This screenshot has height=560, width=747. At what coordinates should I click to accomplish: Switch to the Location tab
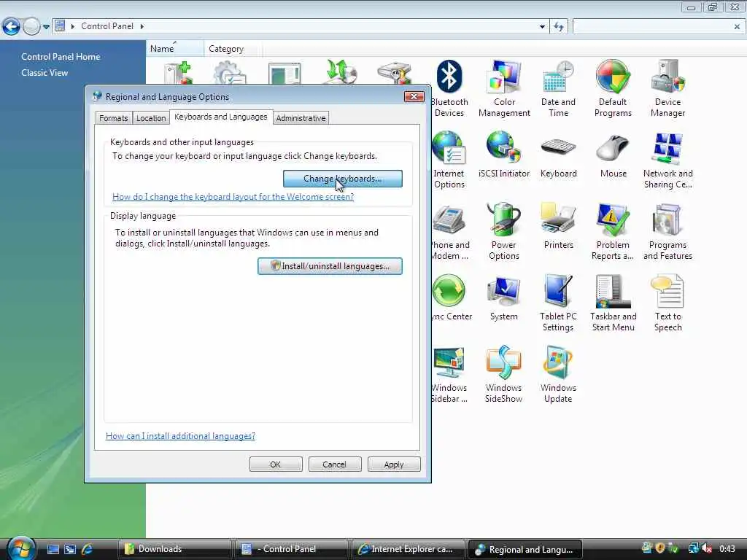point(151,118)
